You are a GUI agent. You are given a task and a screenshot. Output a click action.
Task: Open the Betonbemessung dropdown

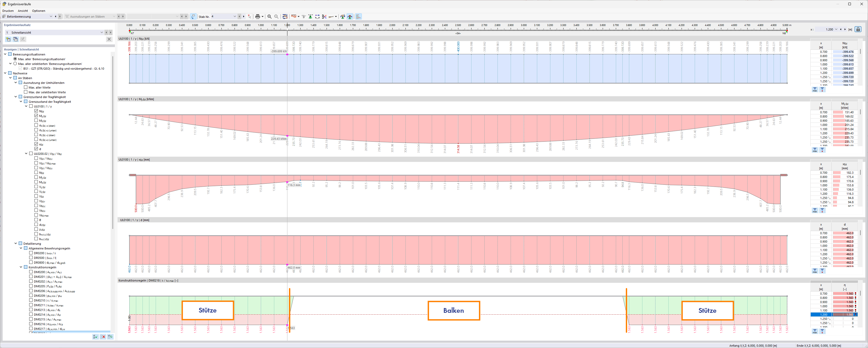51,17
